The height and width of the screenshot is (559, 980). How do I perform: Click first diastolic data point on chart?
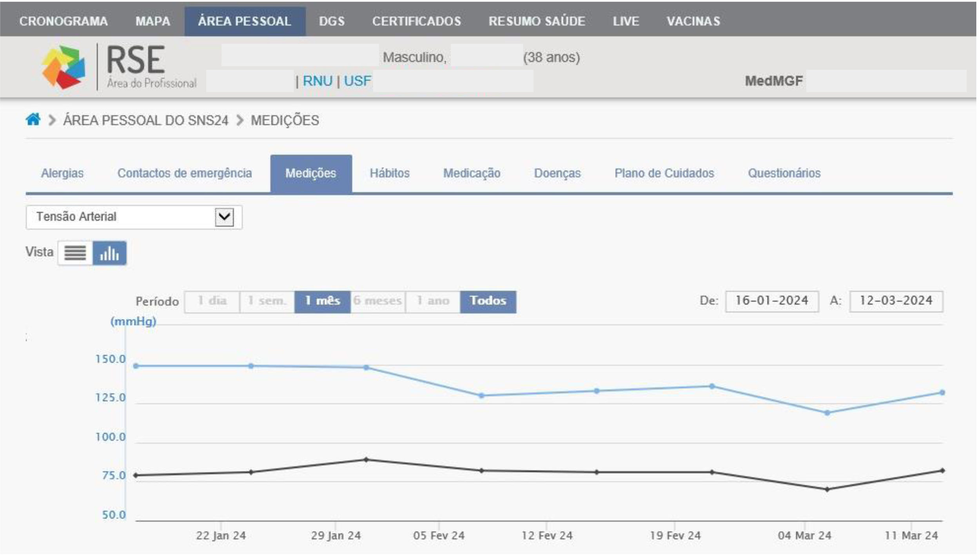pos(136,476)
